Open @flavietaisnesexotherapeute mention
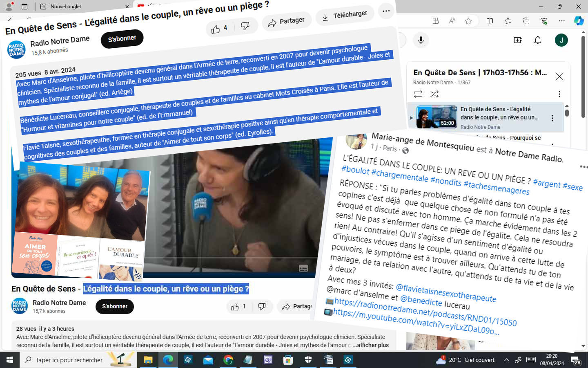Viewport: 588px width, 368px height. coord(446,293)
